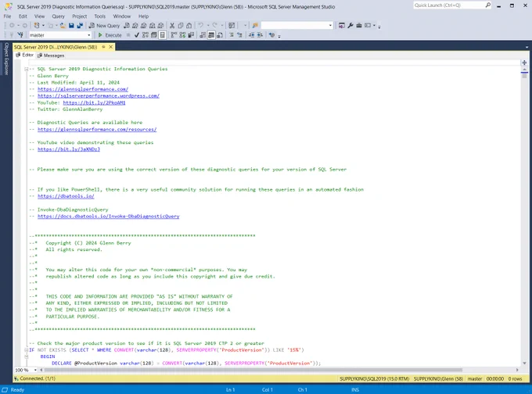Open the Query Options icon
Screen dimensions: 532x394
(x=153, y=35)
